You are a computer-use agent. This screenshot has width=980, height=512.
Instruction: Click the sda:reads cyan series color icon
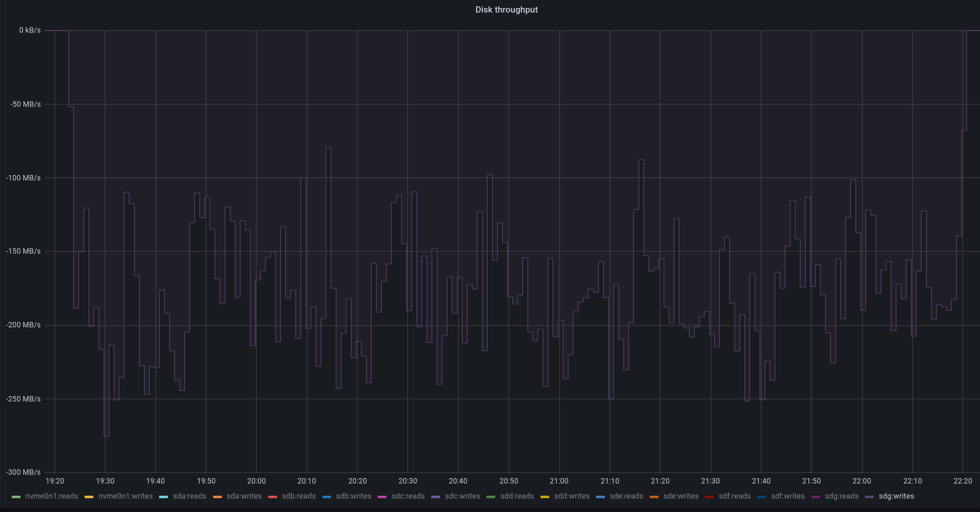163,497
